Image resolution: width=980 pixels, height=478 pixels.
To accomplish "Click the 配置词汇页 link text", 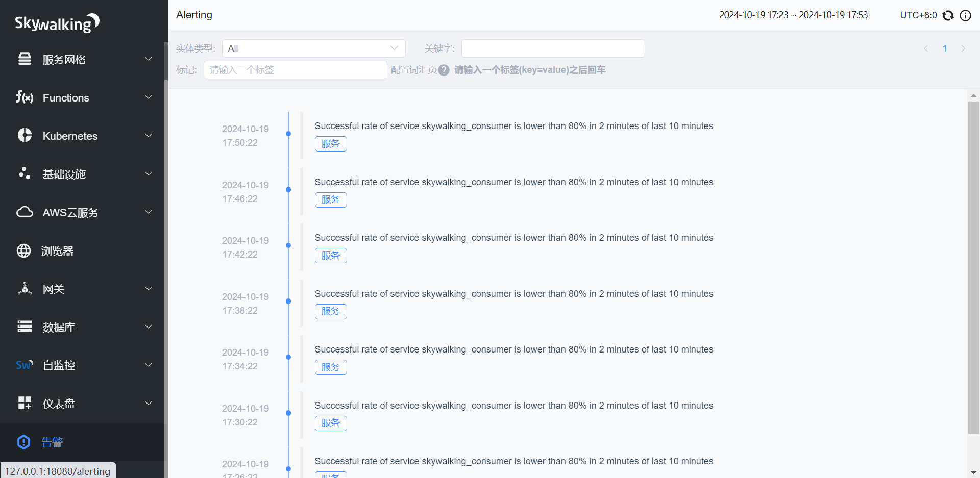I will click(414, 70).
